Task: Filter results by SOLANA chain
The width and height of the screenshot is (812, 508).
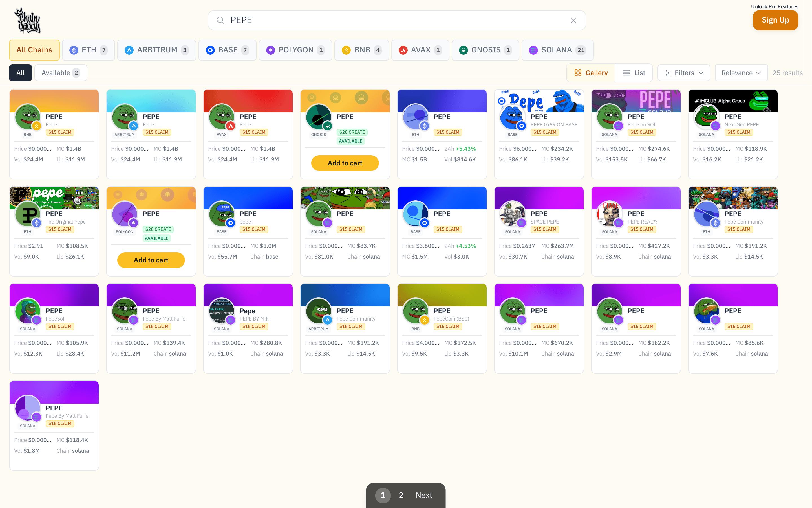Action: (x=557, y=50)
